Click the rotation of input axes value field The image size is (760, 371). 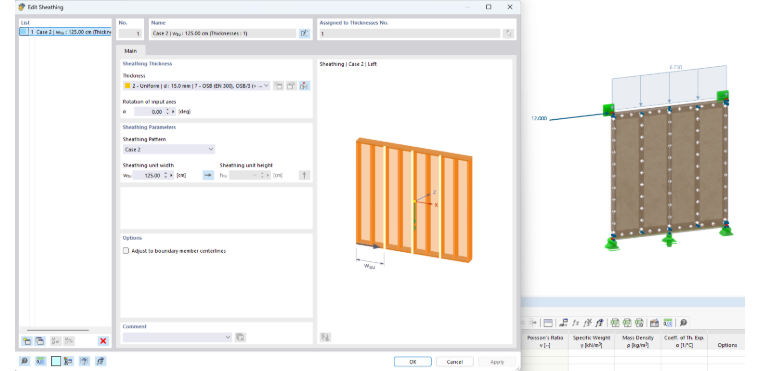coord(149,112)
